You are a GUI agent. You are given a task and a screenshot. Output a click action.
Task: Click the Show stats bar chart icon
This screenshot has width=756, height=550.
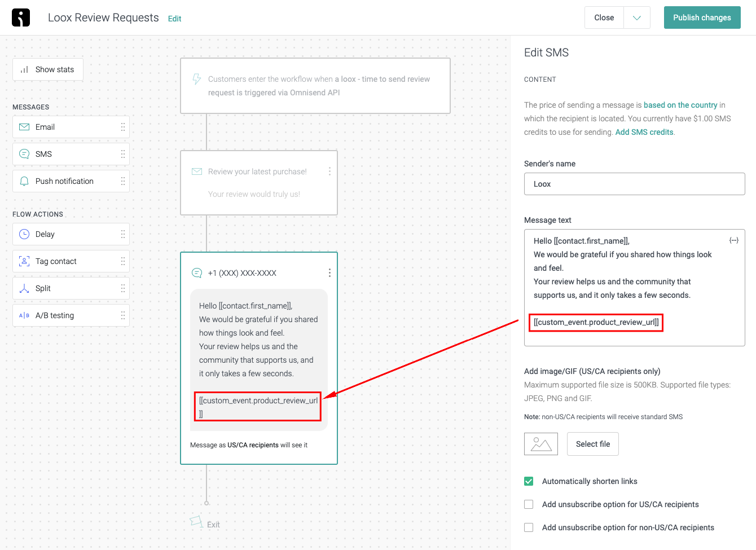(x=24, y=69)
